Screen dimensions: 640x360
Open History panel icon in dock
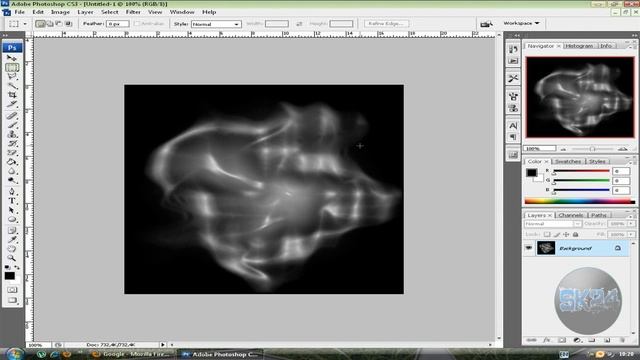click(x=513, y=49)
